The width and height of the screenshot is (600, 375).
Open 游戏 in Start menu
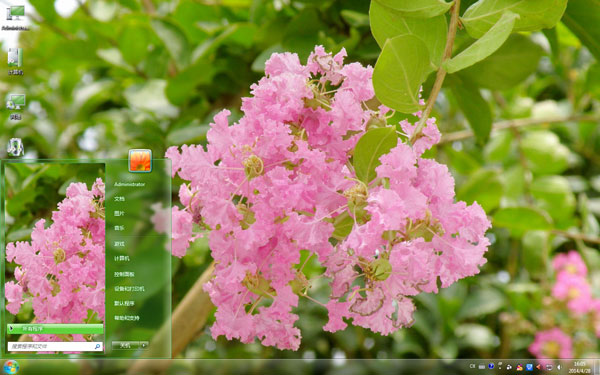[x=119, y=244]
